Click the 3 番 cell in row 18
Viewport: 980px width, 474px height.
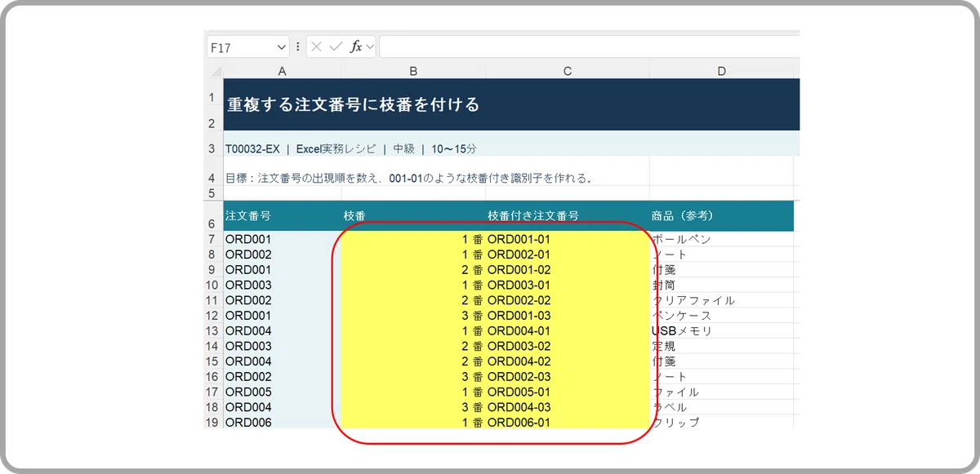coord(413,406)
